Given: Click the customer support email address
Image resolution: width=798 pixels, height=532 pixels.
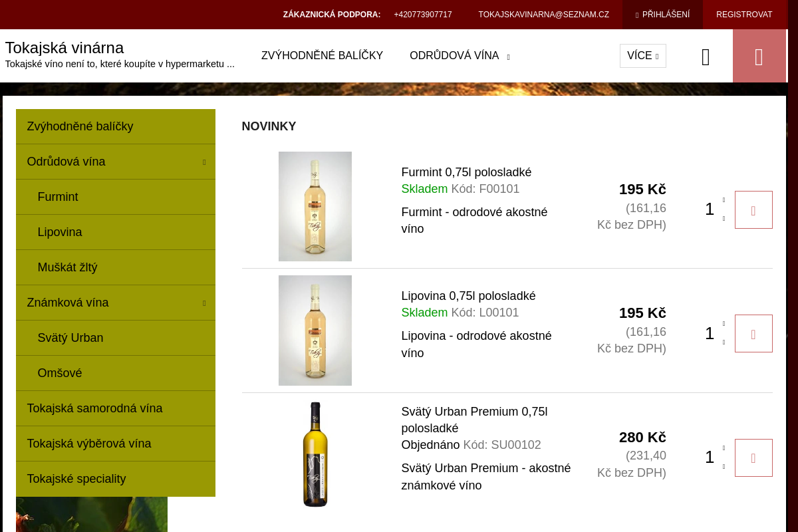Looking at the screenshot, I should 543,15.
